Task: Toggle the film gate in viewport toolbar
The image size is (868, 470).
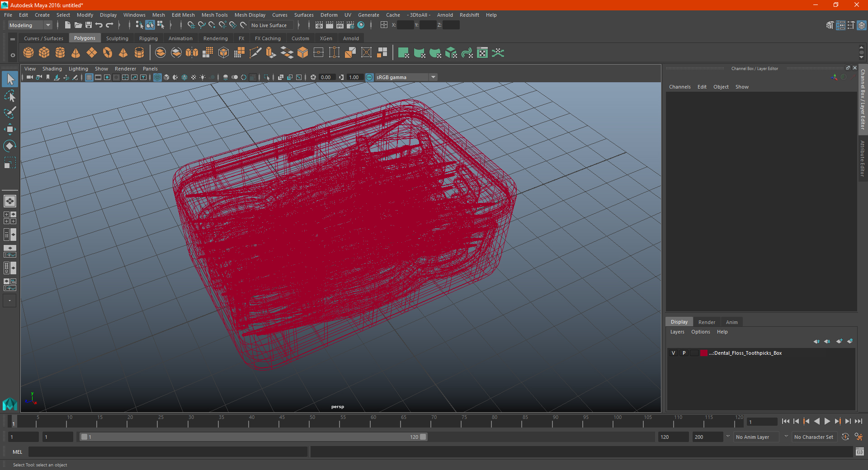Action: (x=98, y=77)
